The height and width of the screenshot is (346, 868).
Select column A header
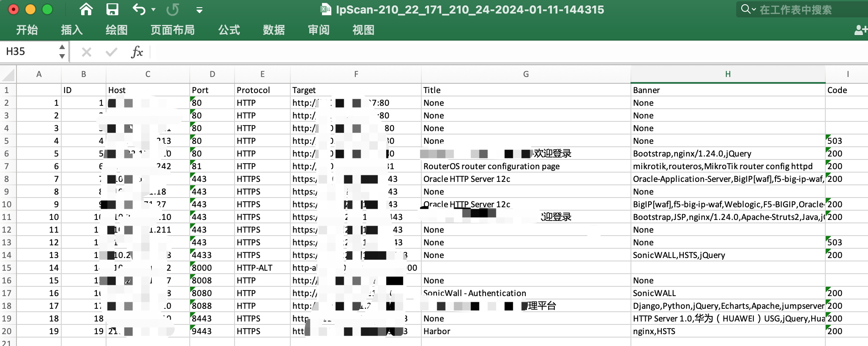(39, 74)
